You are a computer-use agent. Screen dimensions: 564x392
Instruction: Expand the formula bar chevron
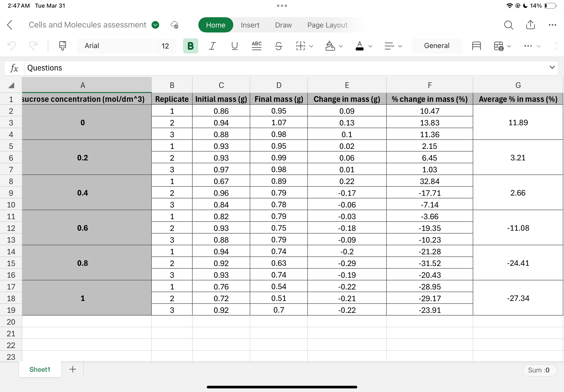click(x=552, y=68)
